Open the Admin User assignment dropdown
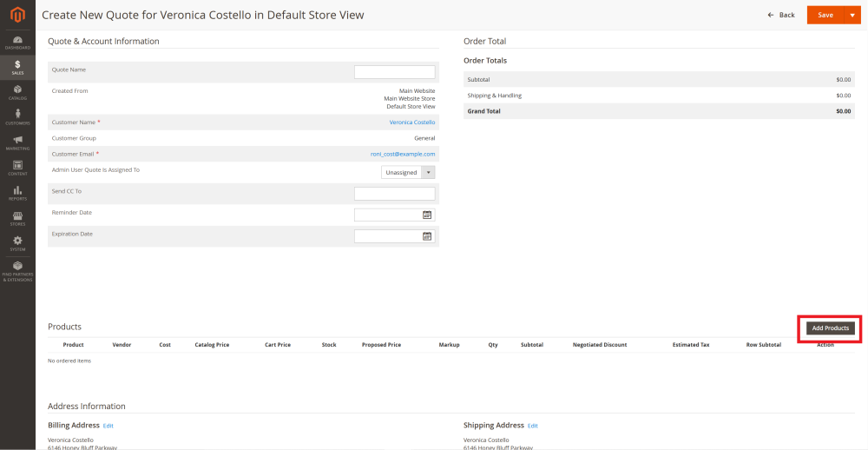Image resolution: width=868 pixels, height=450 pixels. click(x=408, y=172)
